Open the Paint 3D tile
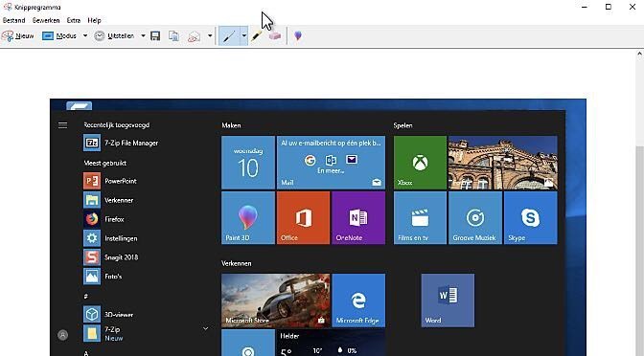 pos(248,218)
